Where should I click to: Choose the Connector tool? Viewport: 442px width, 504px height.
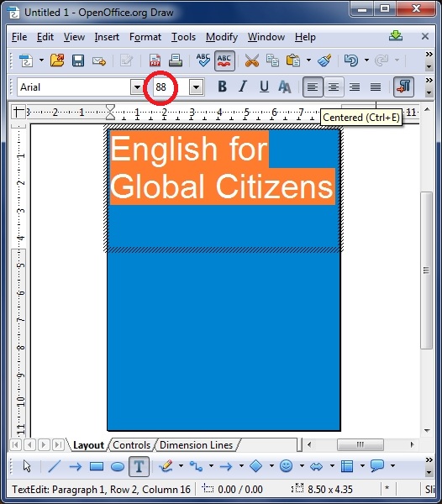tap(196, 466)
